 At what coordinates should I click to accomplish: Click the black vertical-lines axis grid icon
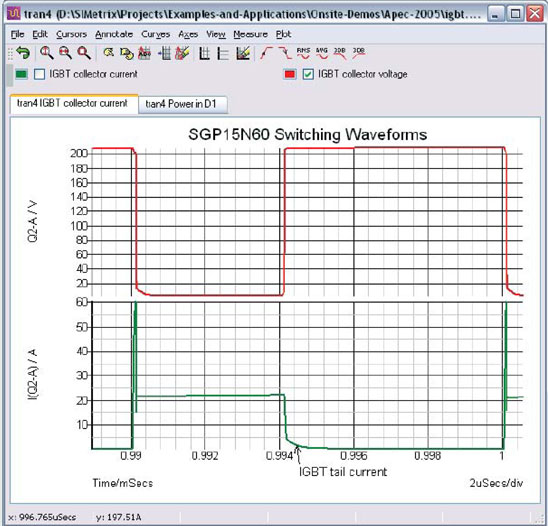[x=204, y=53]
